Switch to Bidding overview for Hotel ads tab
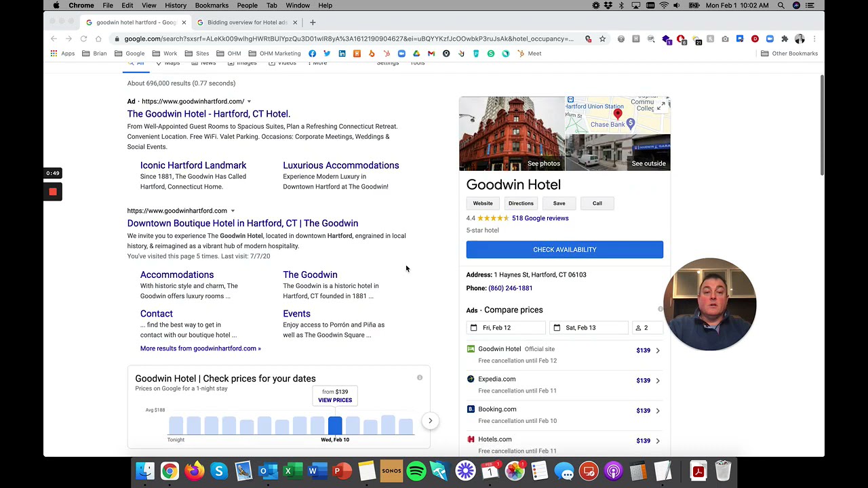 tap(247, 22)
